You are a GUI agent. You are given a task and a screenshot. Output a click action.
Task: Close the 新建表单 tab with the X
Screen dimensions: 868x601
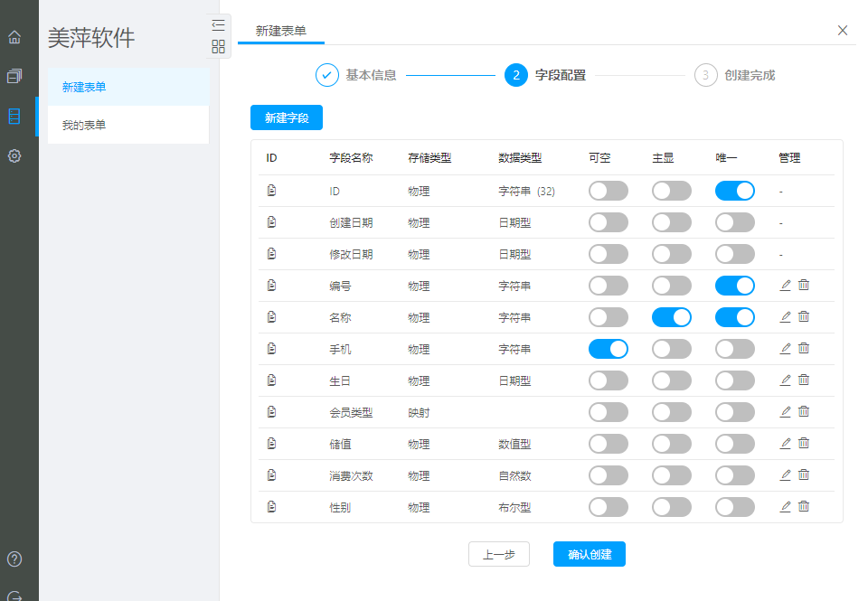(x=843, y=31)
